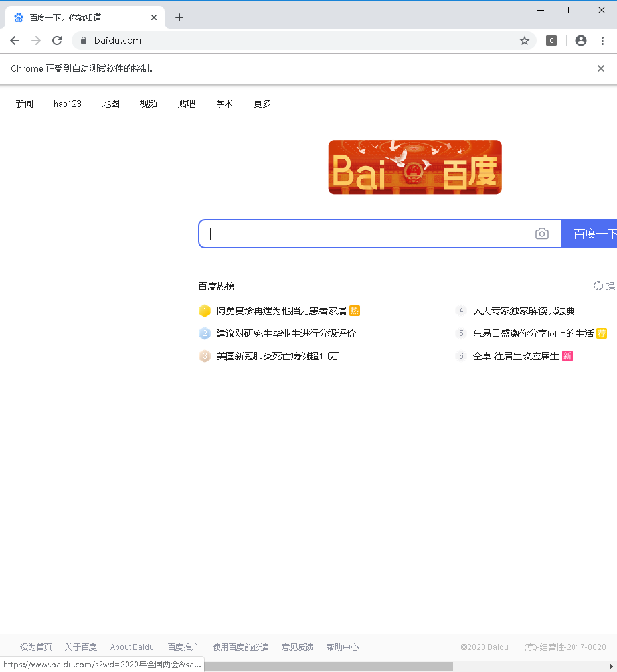The image size is (617, 672).
Task: Open the Chrome profile avatar menu
Action: tap(581, 41)
